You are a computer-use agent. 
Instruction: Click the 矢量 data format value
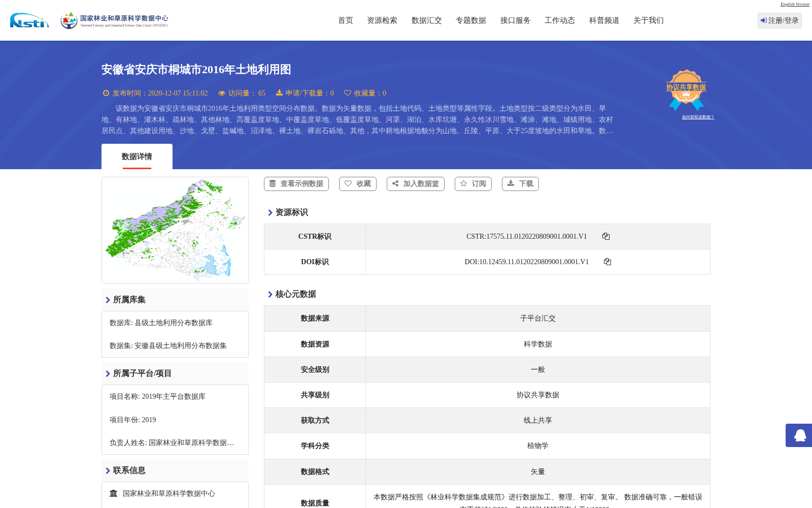(537, 471)
